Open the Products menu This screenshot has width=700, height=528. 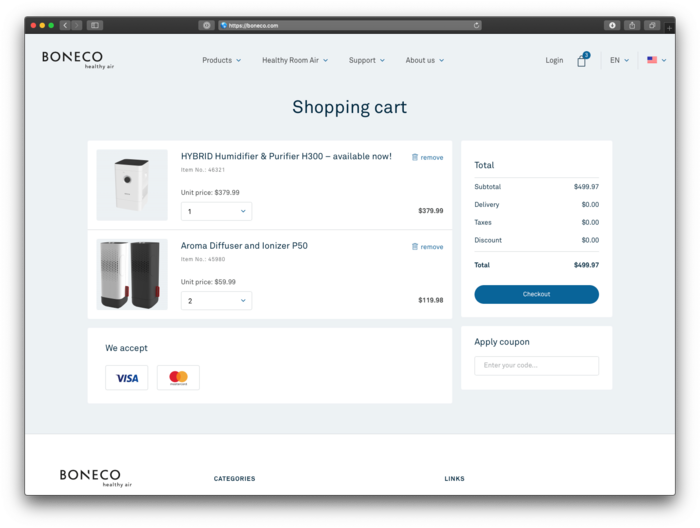point(221,60)
